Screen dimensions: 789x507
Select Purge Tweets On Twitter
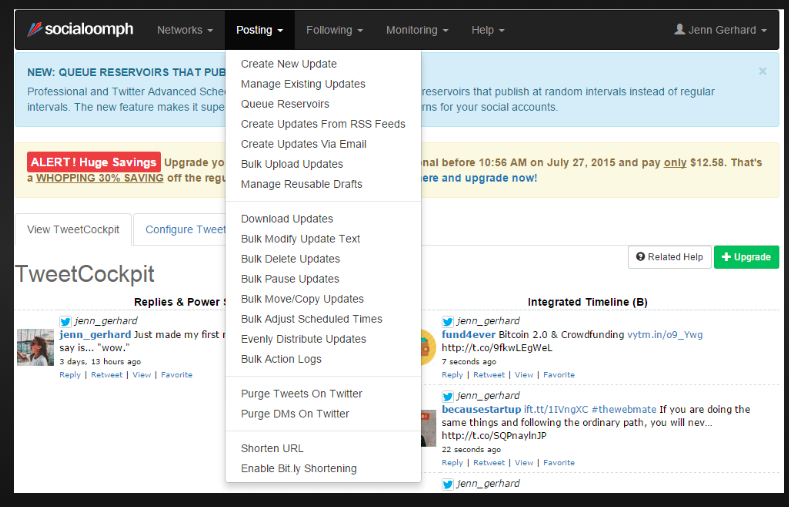point(301,394)
